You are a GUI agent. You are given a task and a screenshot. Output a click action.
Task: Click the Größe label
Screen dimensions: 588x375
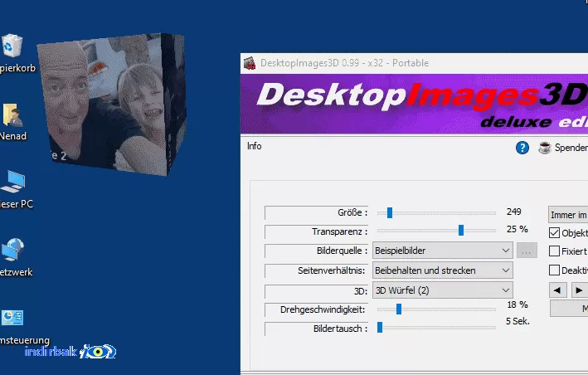click(x=352, y=212)
